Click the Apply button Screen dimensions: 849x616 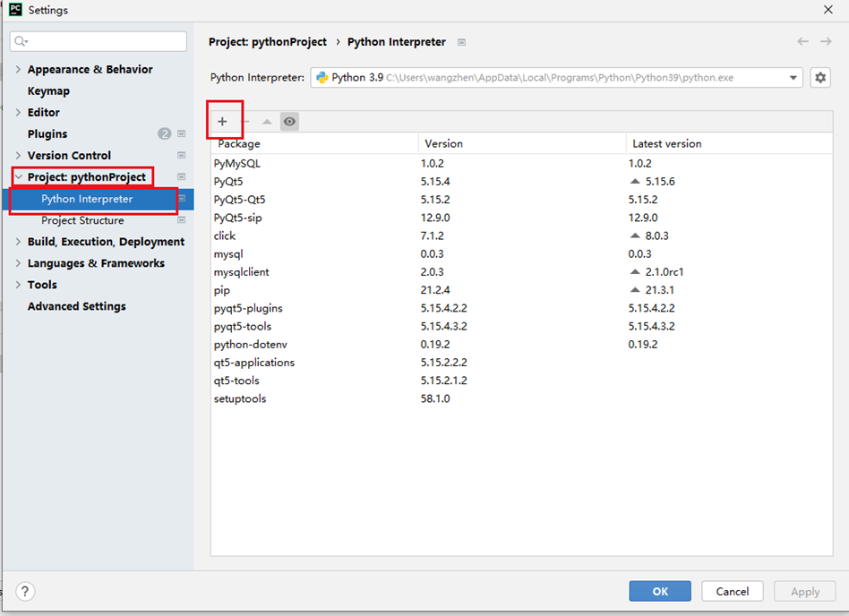805,591
